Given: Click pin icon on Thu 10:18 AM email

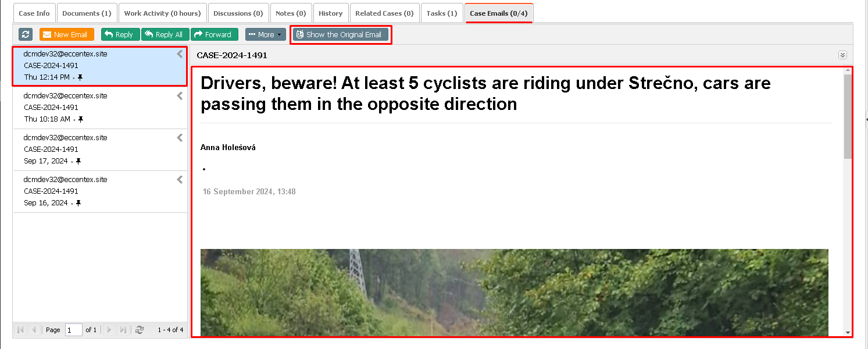Looking at the screenshot, I should 81,119.
